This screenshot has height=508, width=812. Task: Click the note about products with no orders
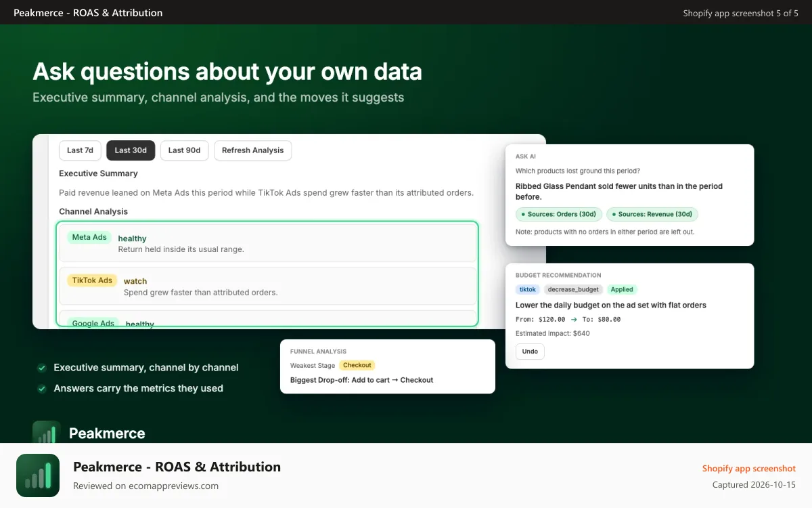click(605, 232)
